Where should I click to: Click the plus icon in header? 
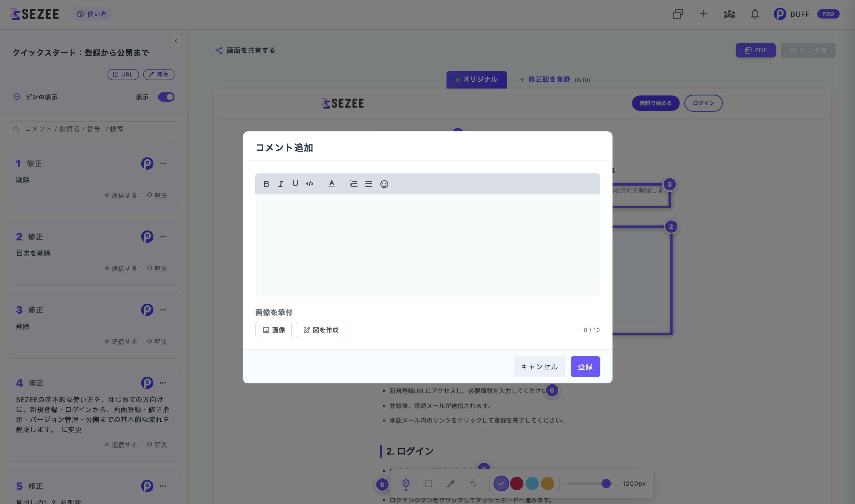pos(704,14)
